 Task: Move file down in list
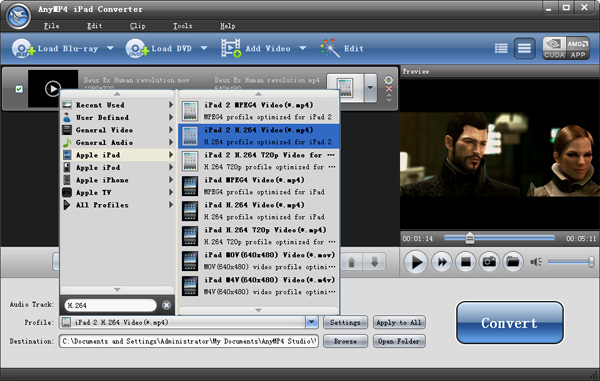[374, 262]
